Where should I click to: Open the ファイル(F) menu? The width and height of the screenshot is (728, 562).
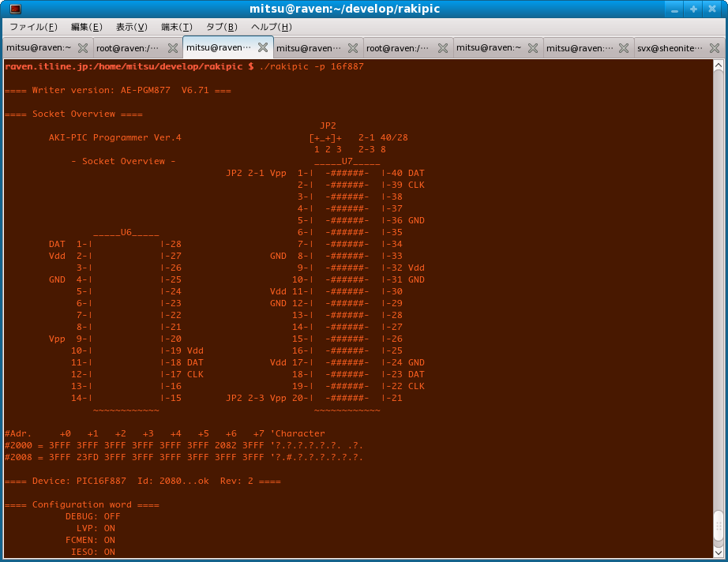(x=32, y=27)
